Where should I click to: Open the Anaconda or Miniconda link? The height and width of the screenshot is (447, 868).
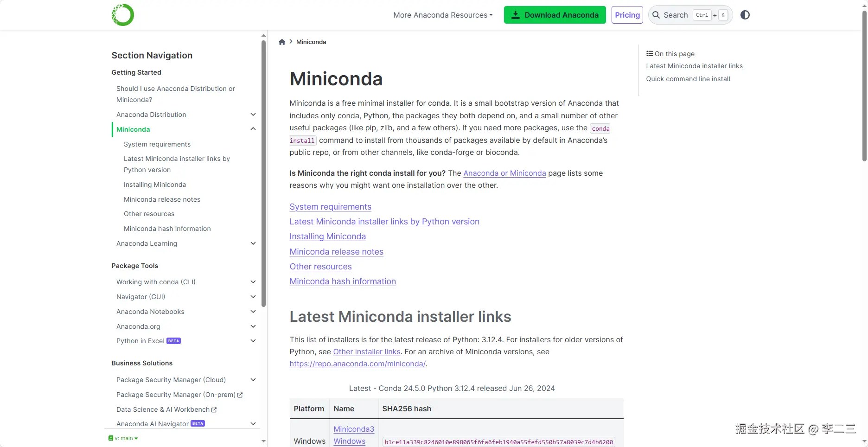click(504, 173)
